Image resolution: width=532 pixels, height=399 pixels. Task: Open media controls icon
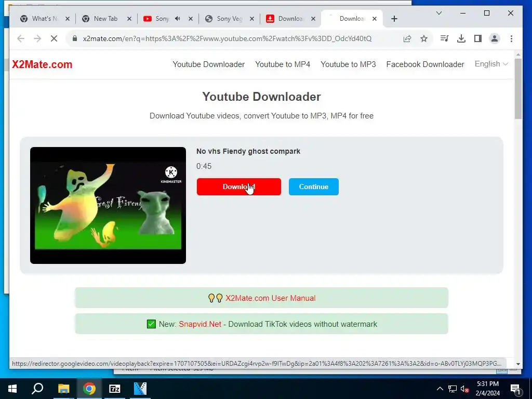click(x=444, y=38)
